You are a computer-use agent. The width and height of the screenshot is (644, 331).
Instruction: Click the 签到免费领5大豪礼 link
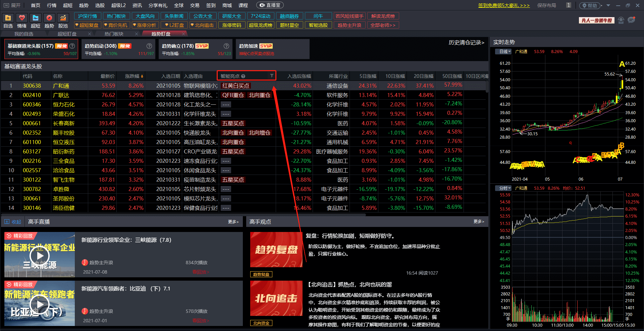[504, 5]
